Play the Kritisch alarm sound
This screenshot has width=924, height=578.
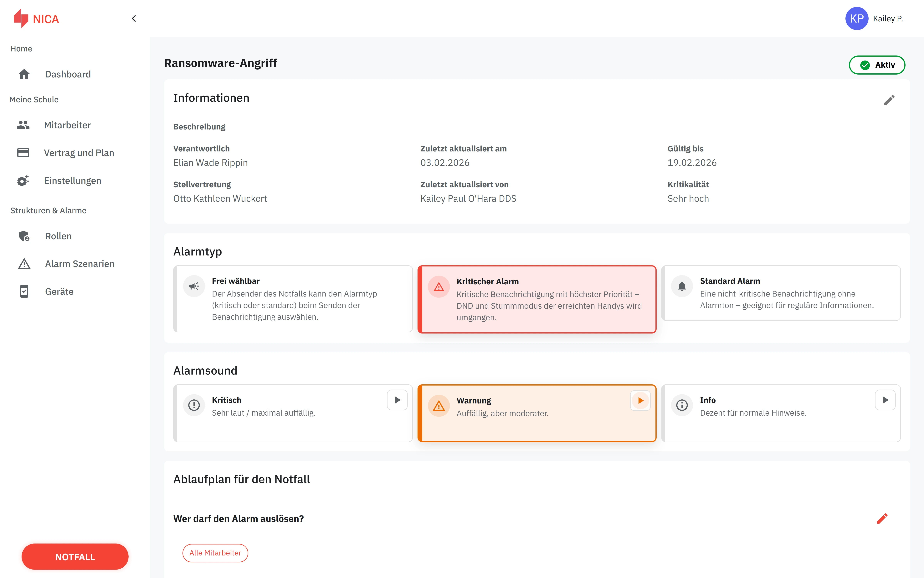pos(397,400)
